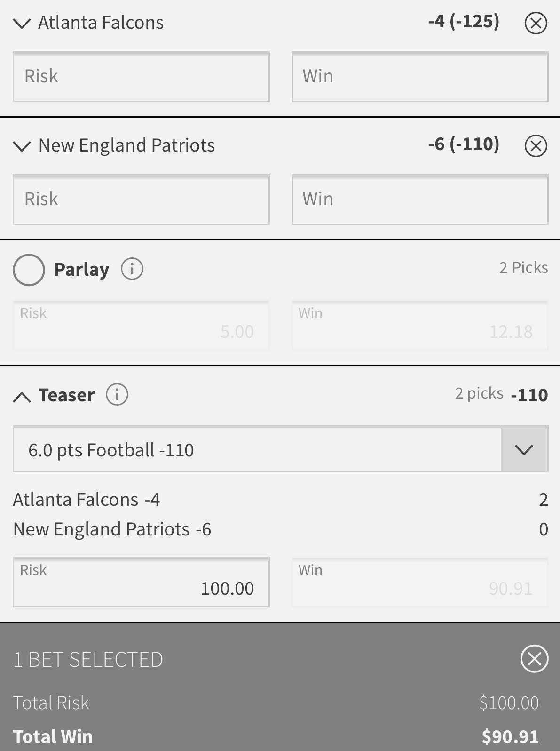Click the Teaser Win amount field

419,583
